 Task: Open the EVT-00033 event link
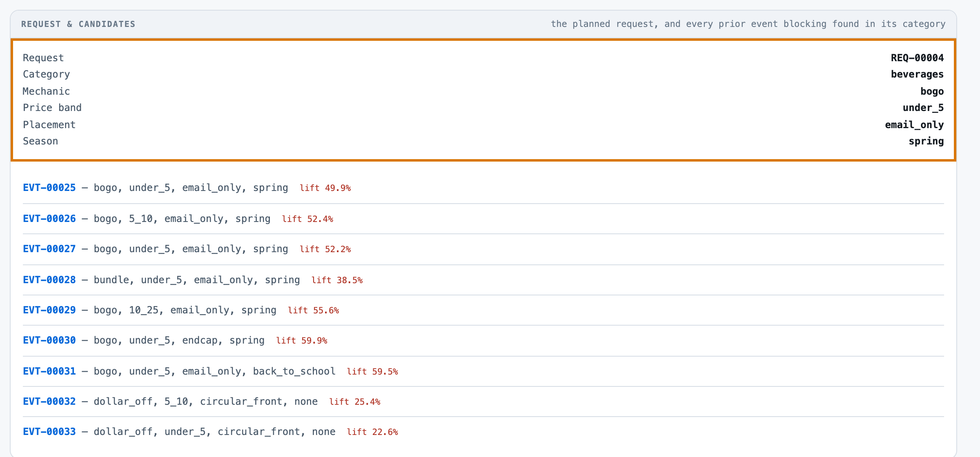click(x=49, y=432)
